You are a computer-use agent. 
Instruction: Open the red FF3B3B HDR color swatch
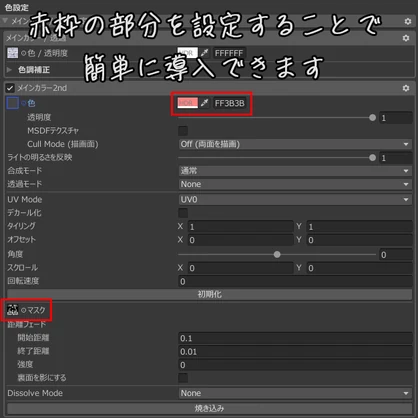188,103
